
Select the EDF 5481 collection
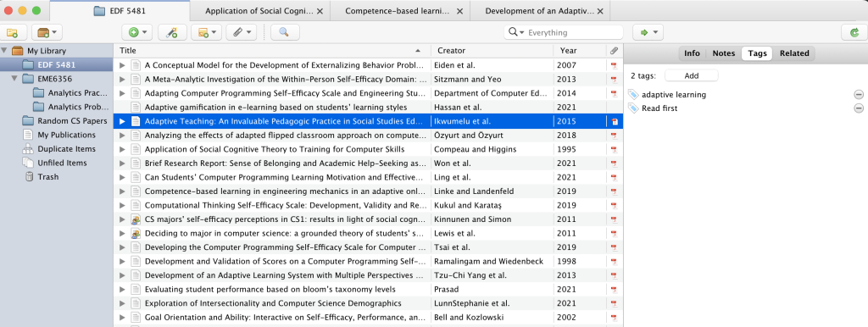tap(57, 64)
